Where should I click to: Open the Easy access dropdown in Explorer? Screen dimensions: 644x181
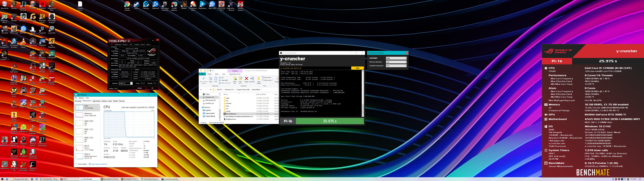point(267,80)
